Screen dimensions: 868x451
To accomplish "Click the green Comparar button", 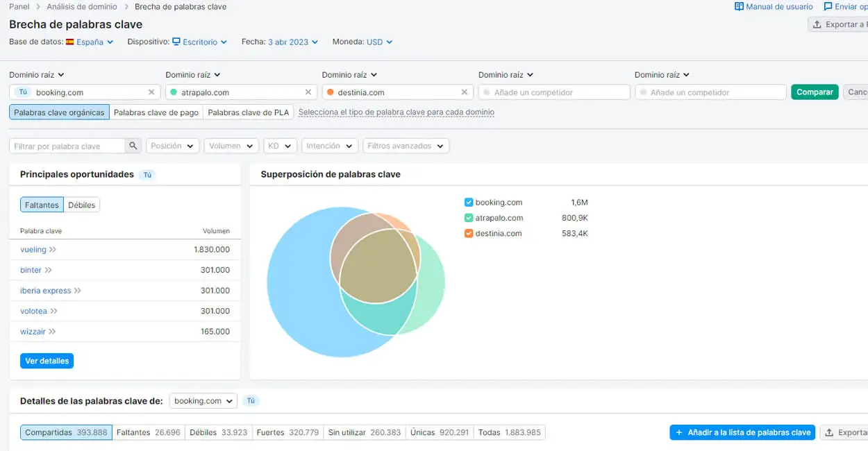I will click(815, 92).
